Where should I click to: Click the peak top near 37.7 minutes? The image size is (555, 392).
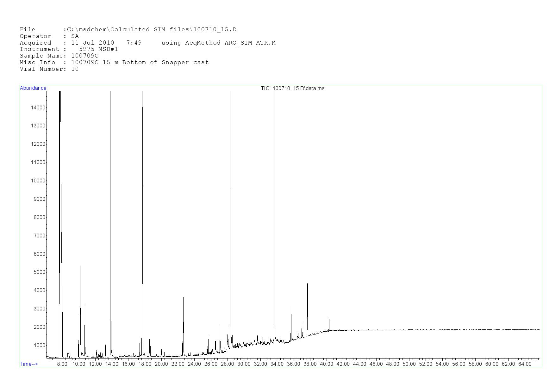(307, 284)
